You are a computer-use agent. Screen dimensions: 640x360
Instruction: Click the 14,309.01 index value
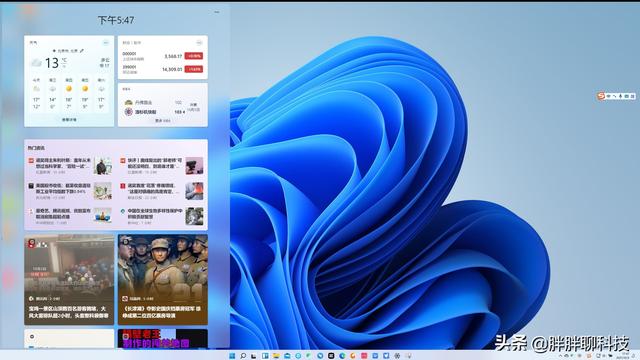point(172,69)
